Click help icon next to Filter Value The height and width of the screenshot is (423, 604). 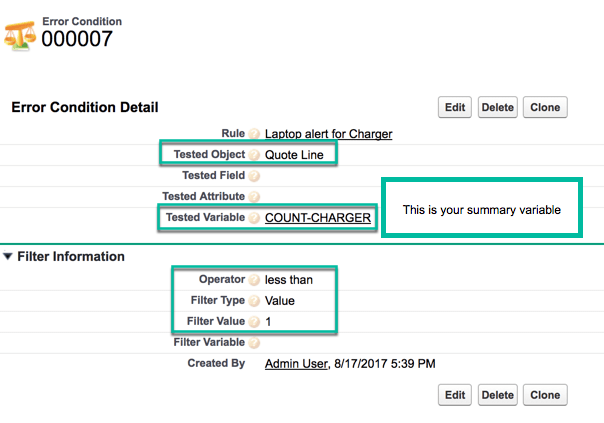(x=255, y=321)
